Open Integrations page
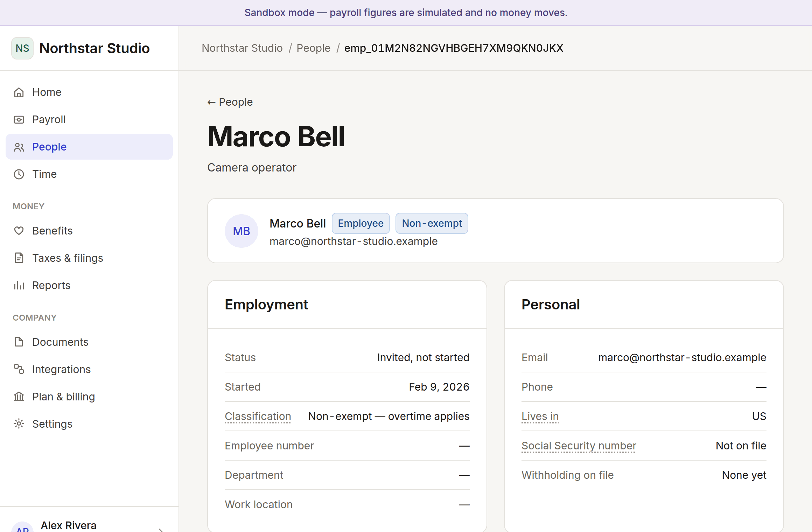Viewport: 812px width, 532px height. (89, 370)
